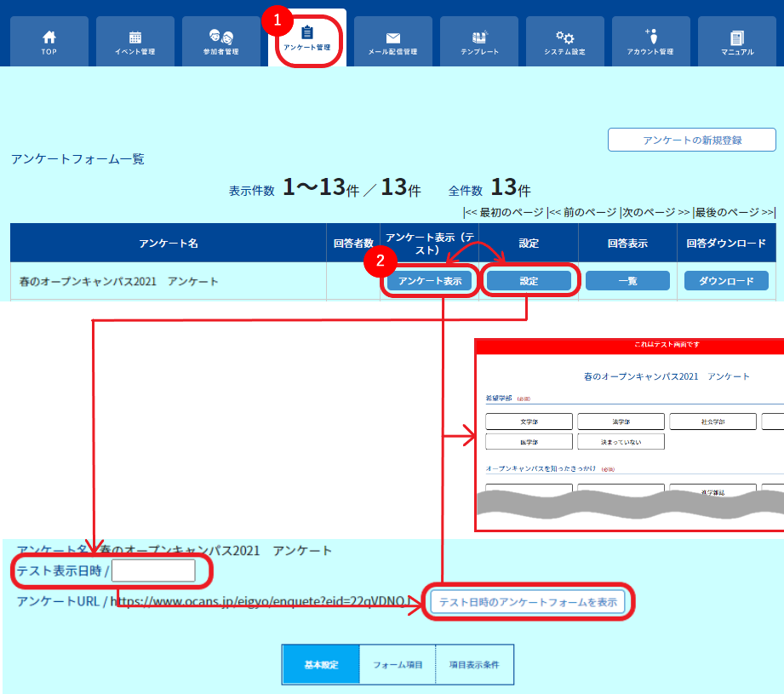784x694 pixels.
Task: Click 一覧 button under 回答表示
Action: coord(627,281)
